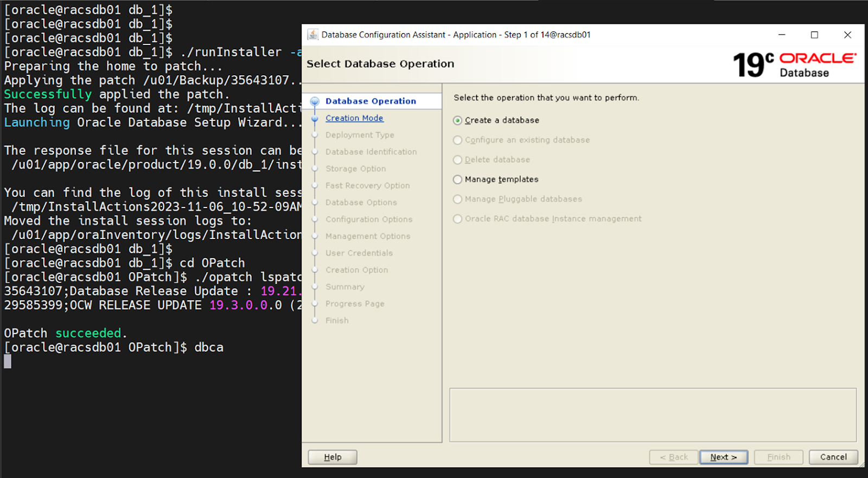
Task: Click the Finish button
Action: coord(778,457)
